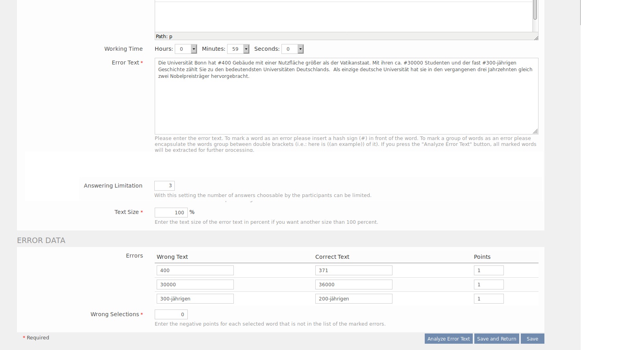
Task: Edit the Points field for 300-jährigen row
Action: pos(489,299)
